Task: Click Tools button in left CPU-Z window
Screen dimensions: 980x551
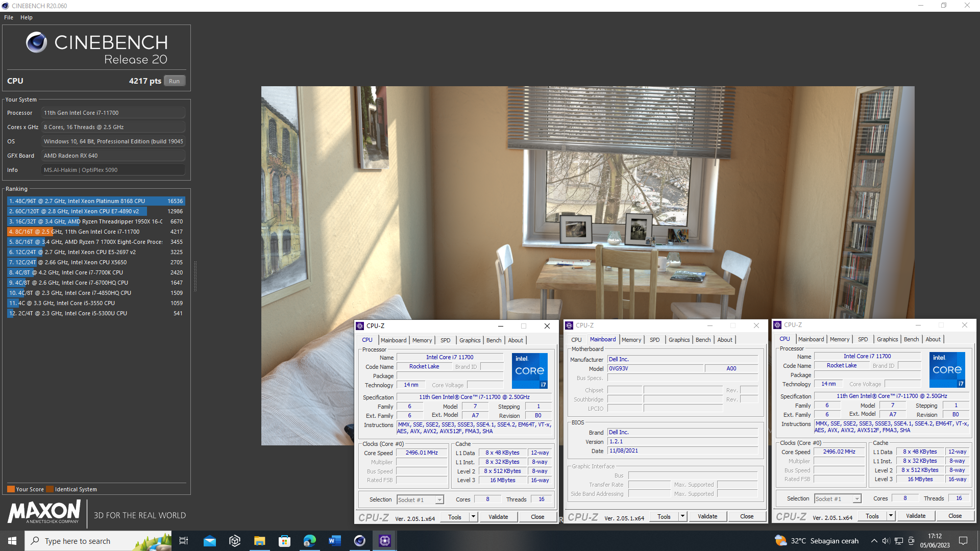Action: 454,517
